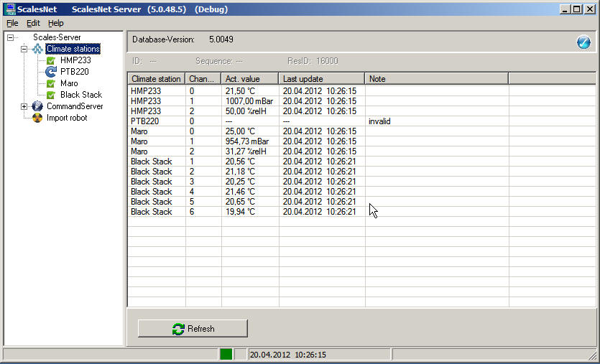Click the Import robot radiation icon
This screenshot has height=364, width=600.
click(37, 118)
